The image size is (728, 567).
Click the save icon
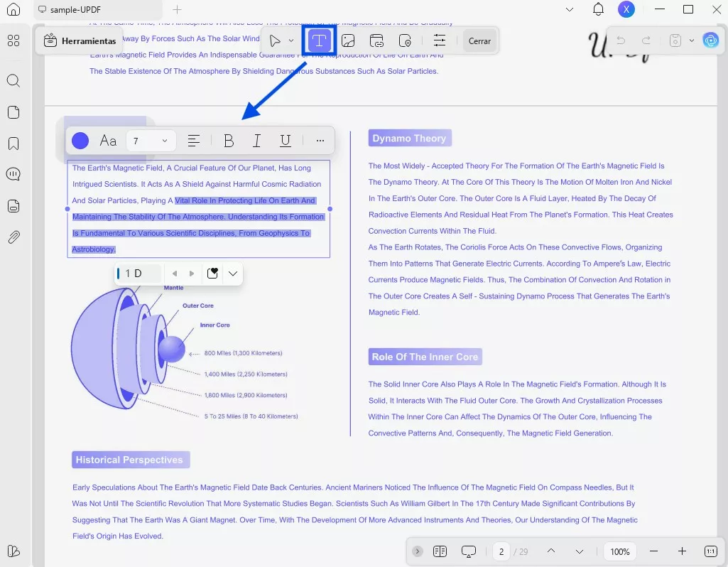coord(675,41)
